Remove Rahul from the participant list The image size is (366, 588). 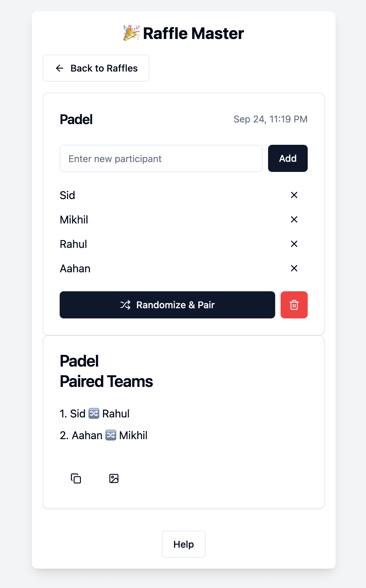[x=294, y=244]
